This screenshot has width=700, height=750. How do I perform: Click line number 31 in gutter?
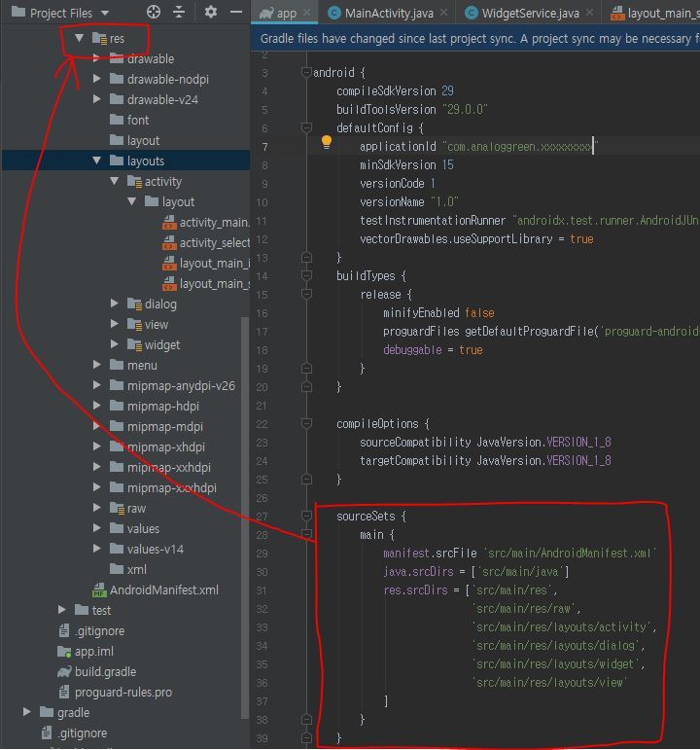coord(262,590)
